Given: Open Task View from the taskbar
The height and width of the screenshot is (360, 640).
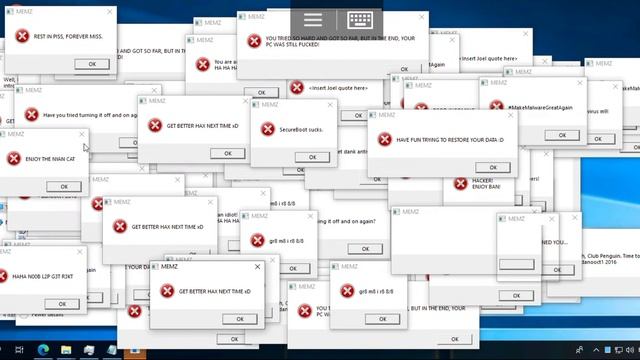Looking at the screenshot, I should coord(19,350).
